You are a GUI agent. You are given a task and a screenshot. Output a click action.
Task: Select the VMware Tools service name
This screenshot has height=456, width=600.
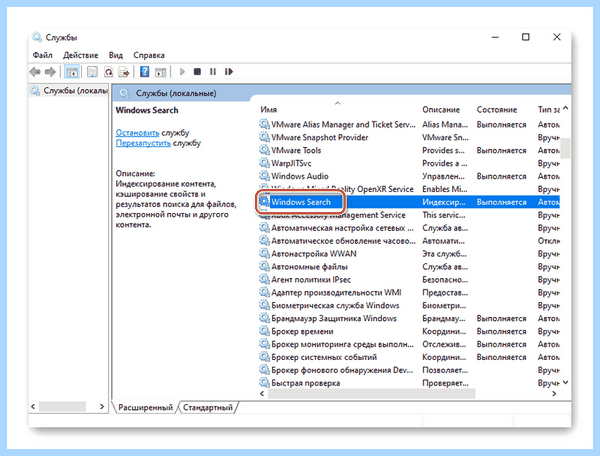296,150
